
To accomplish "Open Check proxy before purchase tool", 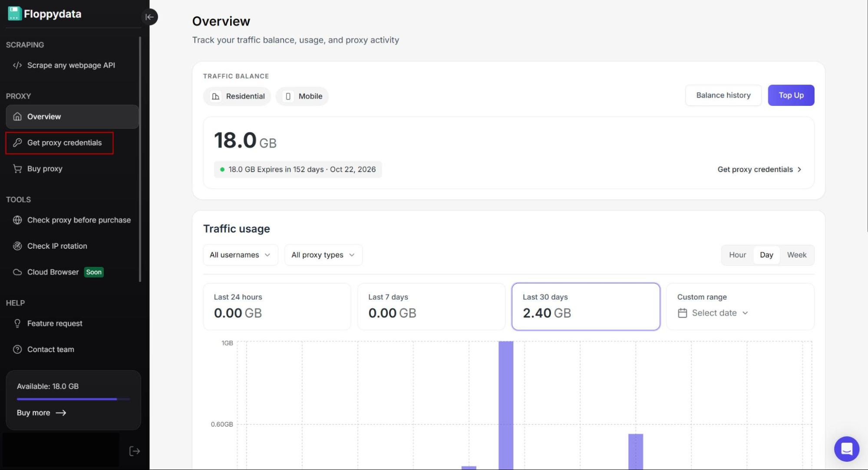I will 73,220.
